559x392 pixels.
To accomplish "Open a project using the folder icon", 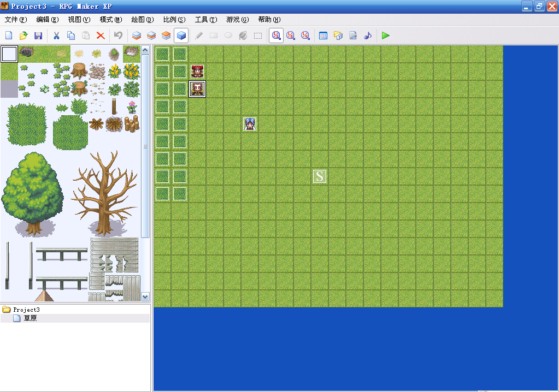I will coord(23,35).
